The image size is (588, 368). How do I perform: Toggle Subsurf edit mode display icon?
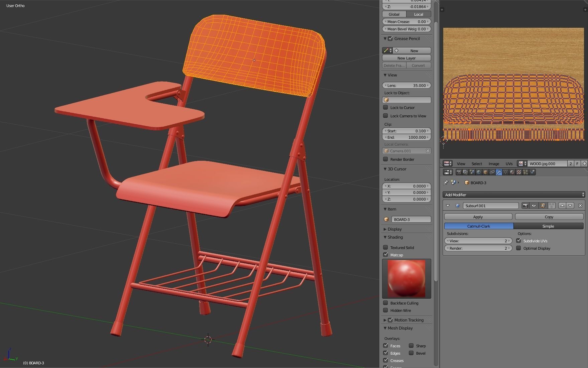pos(543,206)
